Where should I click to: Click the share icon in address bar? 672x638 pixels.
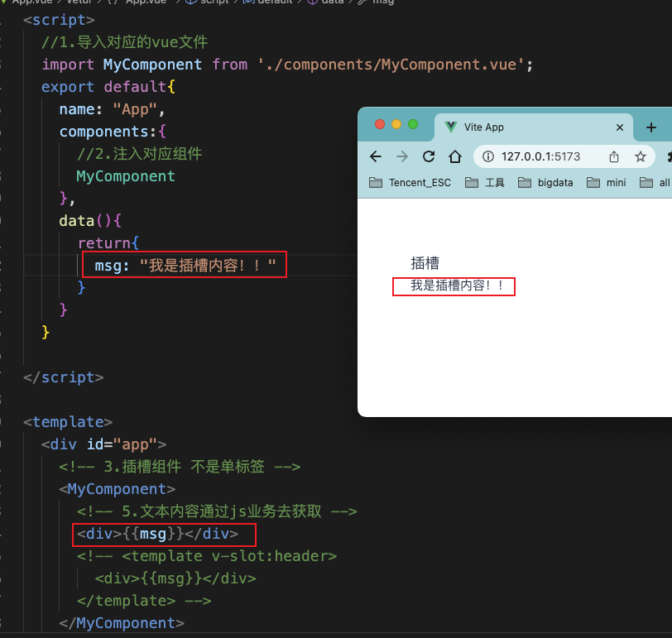614,156
